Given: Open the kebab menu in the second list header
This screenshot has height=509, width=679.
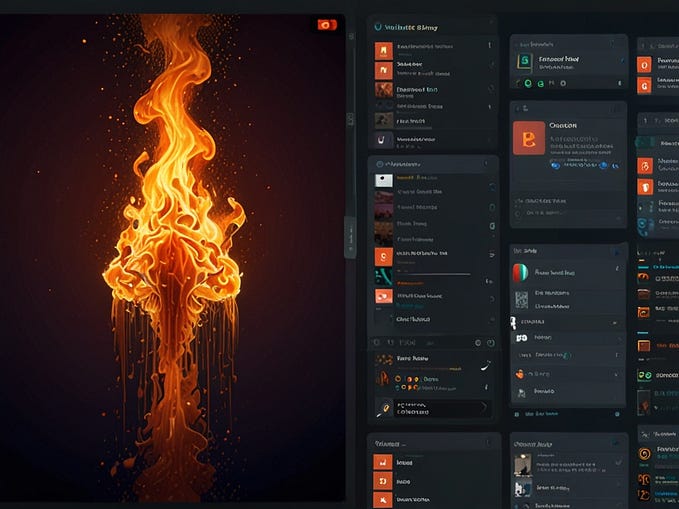Looking at the screenshot, I should [486, 164].
